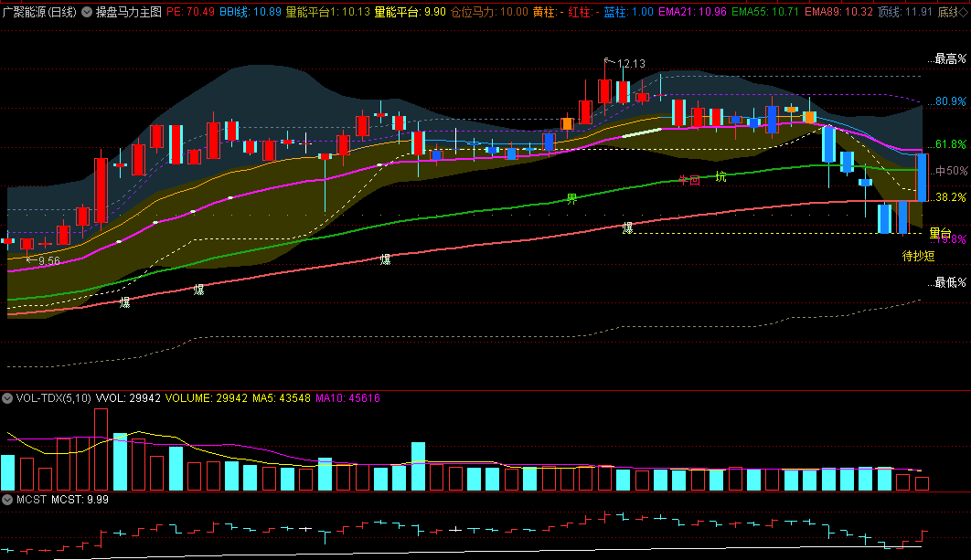
Task: Open the dropdown beside 广聚能源(日线)
Action: pos(87,12)
